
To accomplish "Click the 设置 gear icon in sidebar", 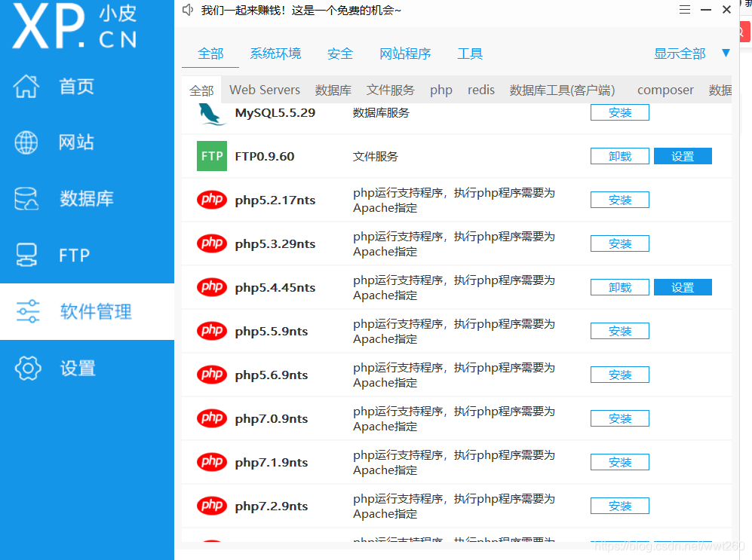I will tap(28, 368).
